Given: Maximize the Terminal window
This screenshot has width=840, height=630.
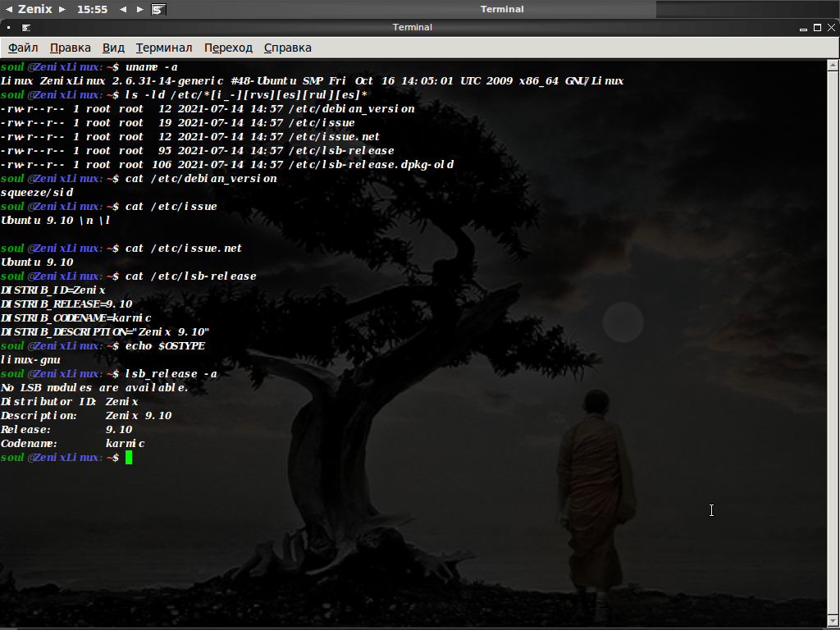Looking at the screenshot, I should 818,27.
